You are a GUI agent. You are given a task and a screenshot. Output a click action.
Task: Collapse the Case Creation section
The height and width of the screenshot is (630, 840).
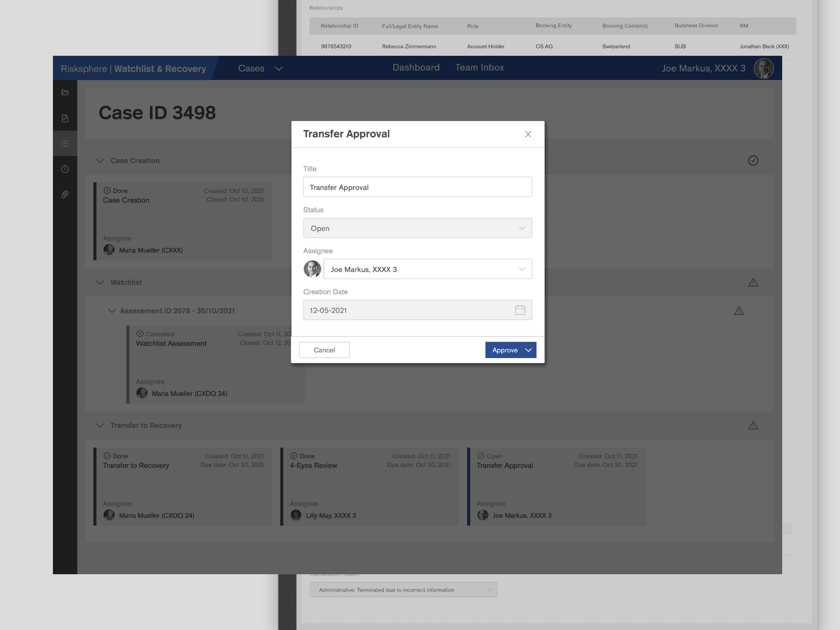100,161
